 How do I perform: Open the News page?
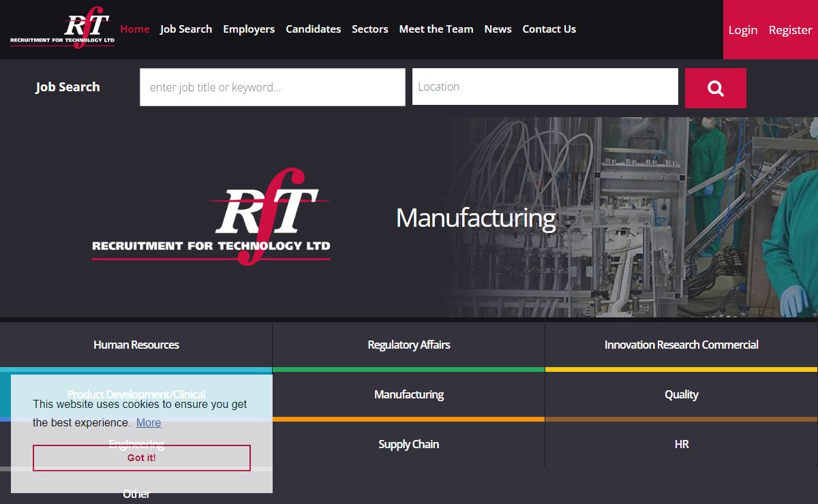click(498, 29)
